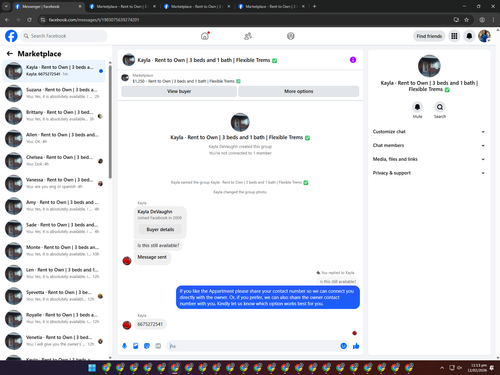Reload the page with browser refresh icon
The image size is (500, 375).
click(x=29, y=20)
